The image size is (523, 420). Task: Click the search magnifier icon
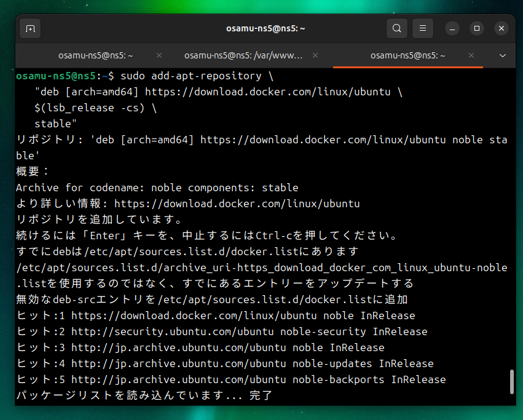coord(397,28)
